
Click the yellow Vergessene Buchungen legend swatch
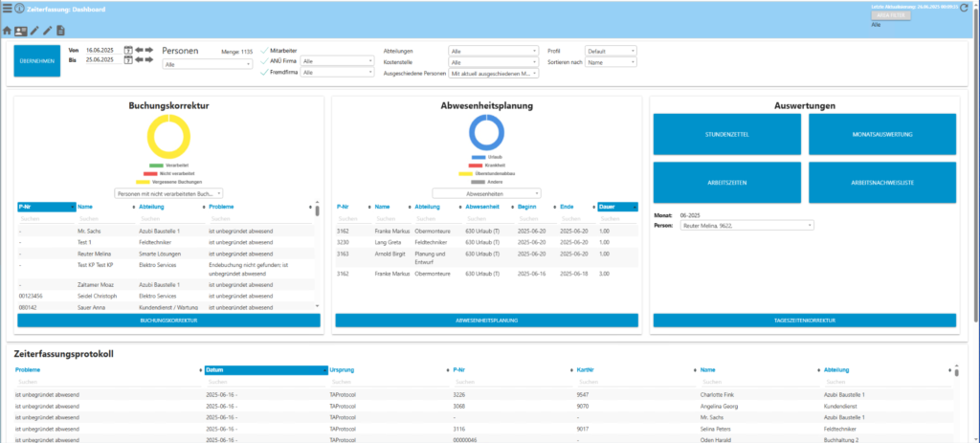(143, 181)
